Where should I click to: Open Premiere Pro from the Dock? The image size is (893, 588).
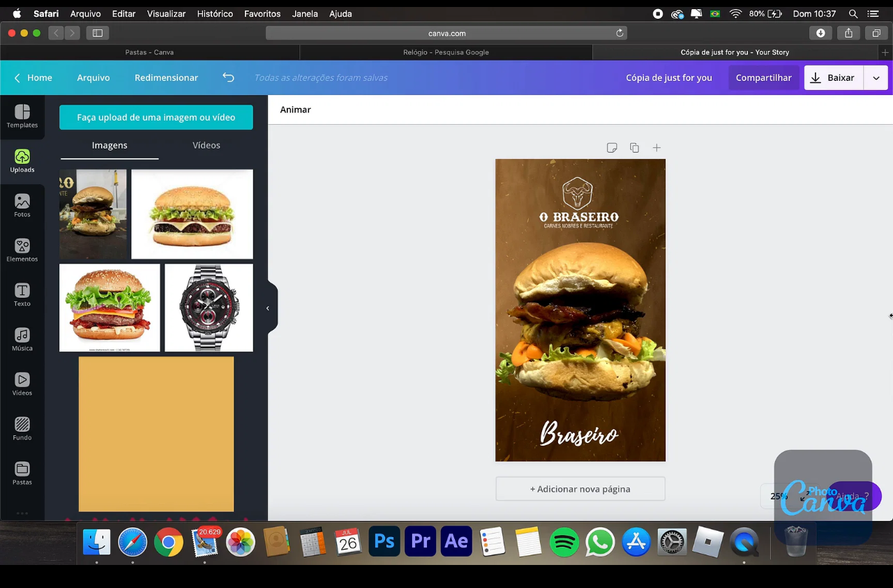[x=421, y=541]
